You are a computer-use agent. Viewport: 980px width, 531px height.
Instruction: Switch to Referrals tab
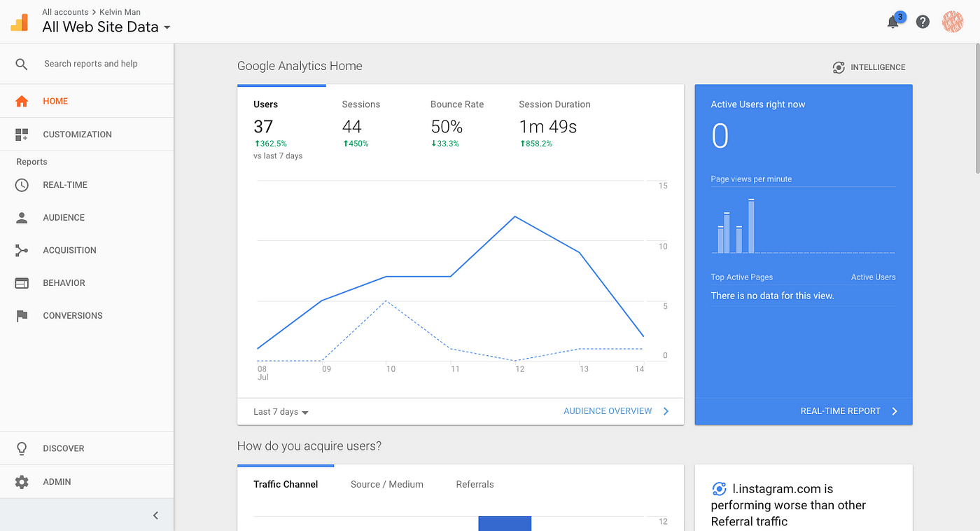pos(475,484)
